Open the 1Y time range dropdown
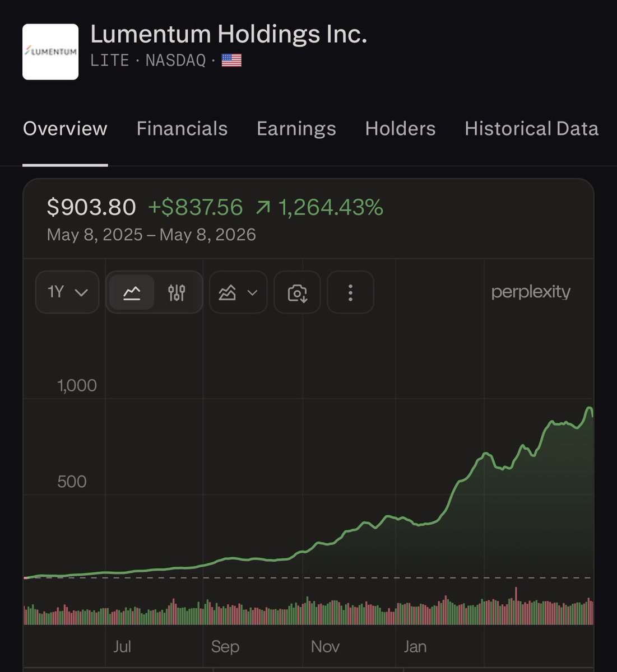Image resolution: width=617 pixels, height=672 pixels. coord(67,292)
